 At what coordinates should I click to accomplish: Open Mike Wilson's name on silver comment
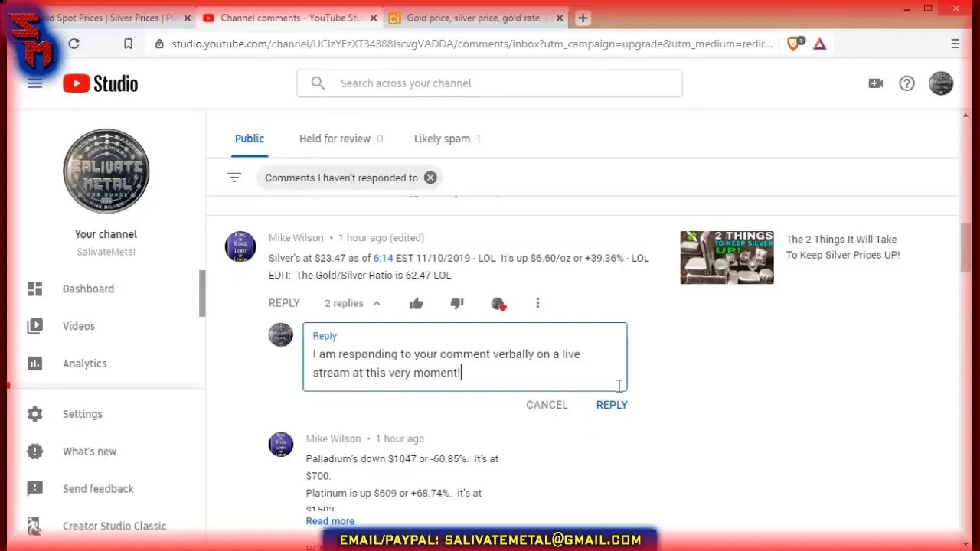point(296,238)
